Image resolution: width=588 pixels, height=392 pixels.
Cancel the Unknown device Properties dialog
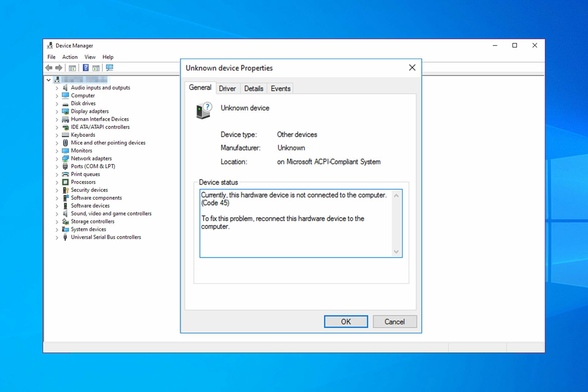click(395, 322)
